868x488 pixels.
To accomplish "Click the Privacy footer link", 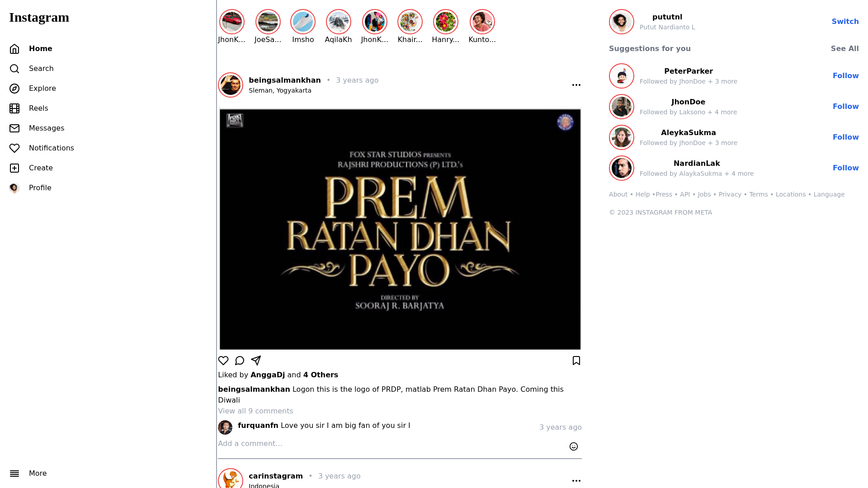I will tap(730, 194).
